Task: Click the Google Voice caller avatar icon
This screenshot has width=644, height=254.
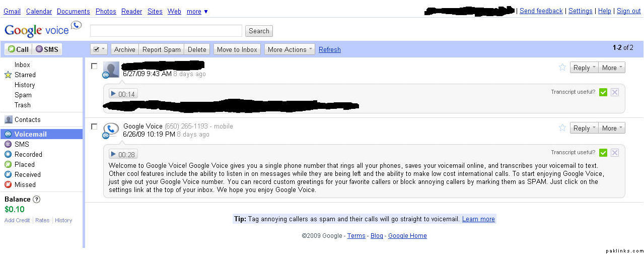Action: (111, 130)
